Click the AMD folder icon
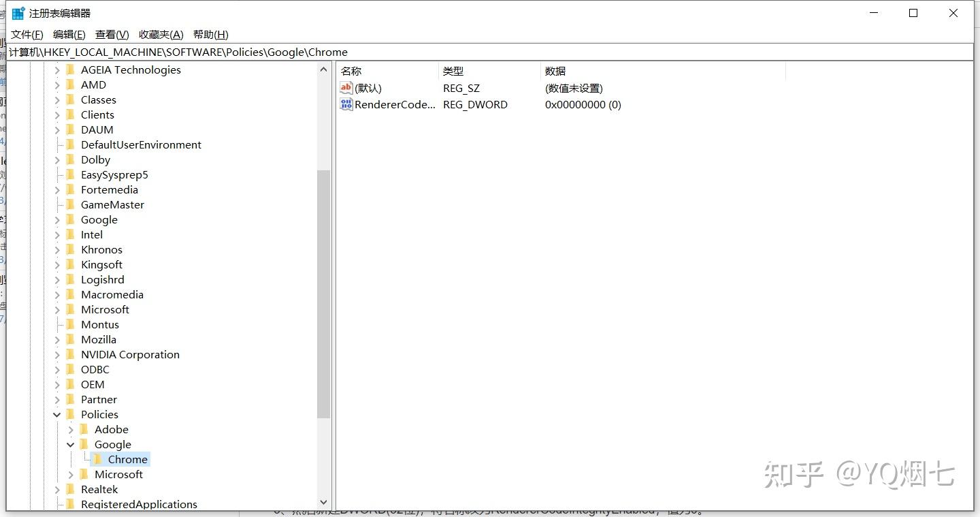This screenshot has height=517, width=980. 71,84
